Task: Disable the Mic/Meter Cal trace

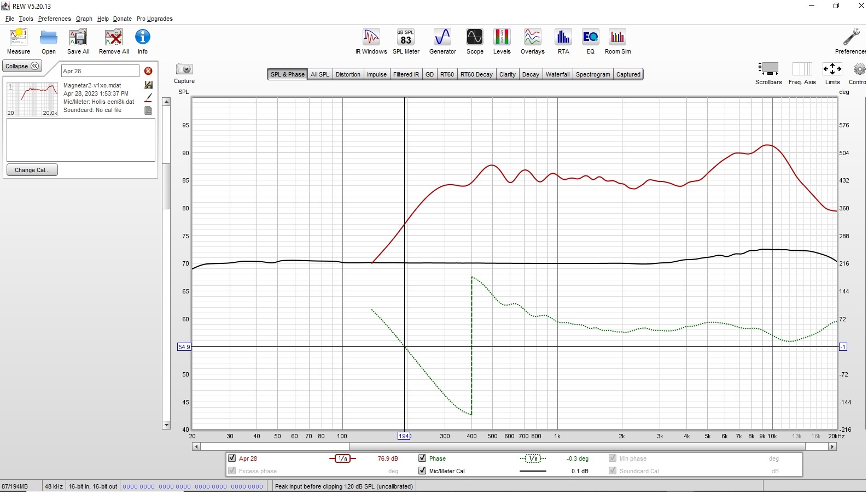Action: 422,471
